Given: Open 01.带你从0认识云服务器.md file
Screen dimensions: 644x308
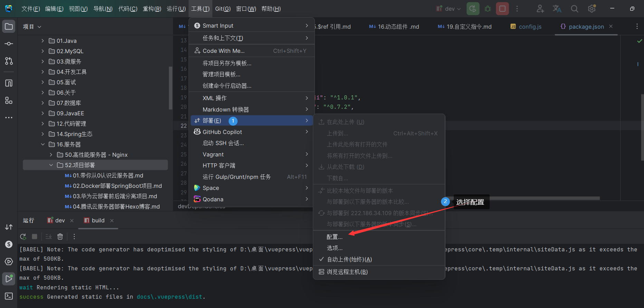Looking at the screenshot, I should coord(104,175).
